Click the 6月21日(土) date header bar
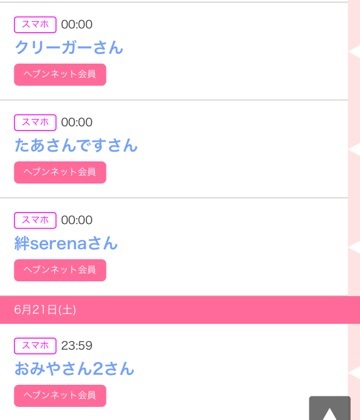Screen dimensions: 360x420 point(180,310)
